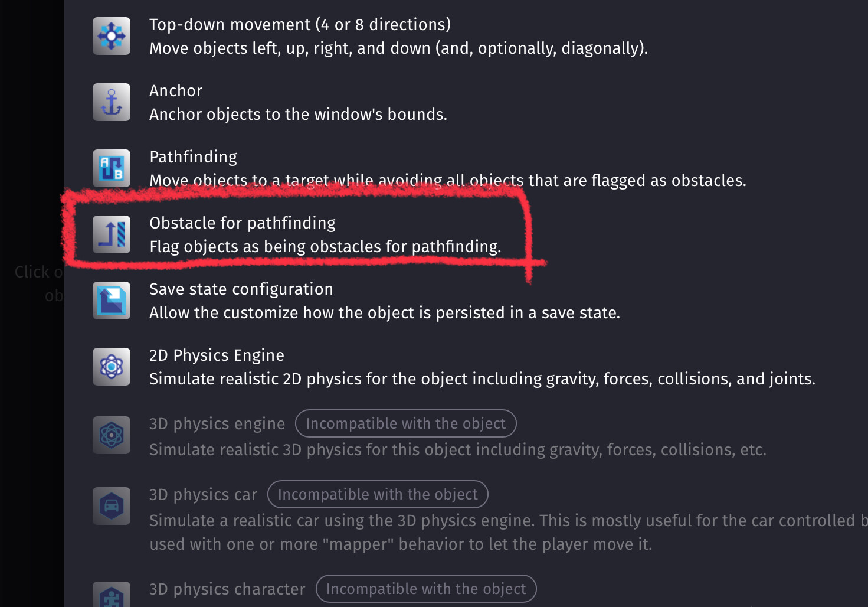Pick the Pathfinding behavior title
This screenshot has width=868, height=607.
pos(193,156)
